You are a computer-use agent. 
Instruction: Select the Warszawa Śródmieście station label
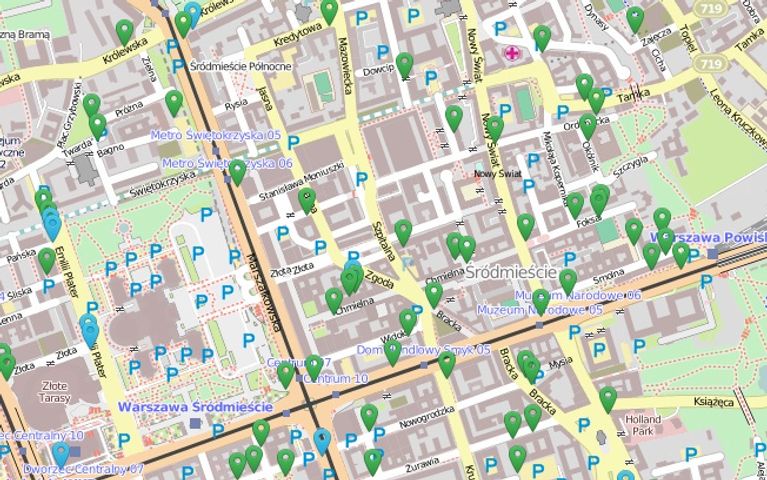[195, 407]
